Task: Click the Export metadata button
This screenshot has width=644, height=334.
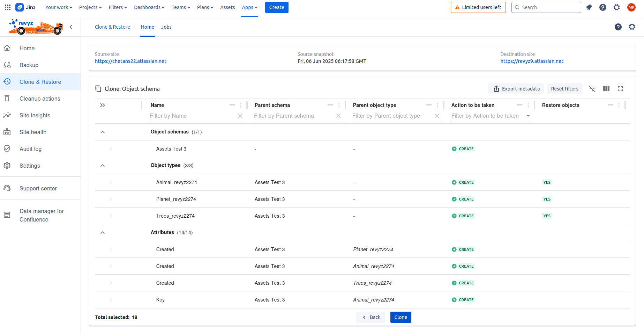Action: [x=516, y=89]
